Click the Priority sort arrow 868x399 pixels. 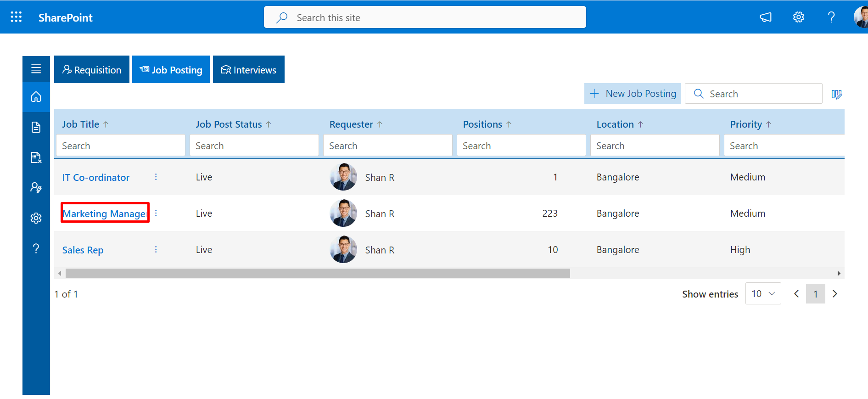768,124
